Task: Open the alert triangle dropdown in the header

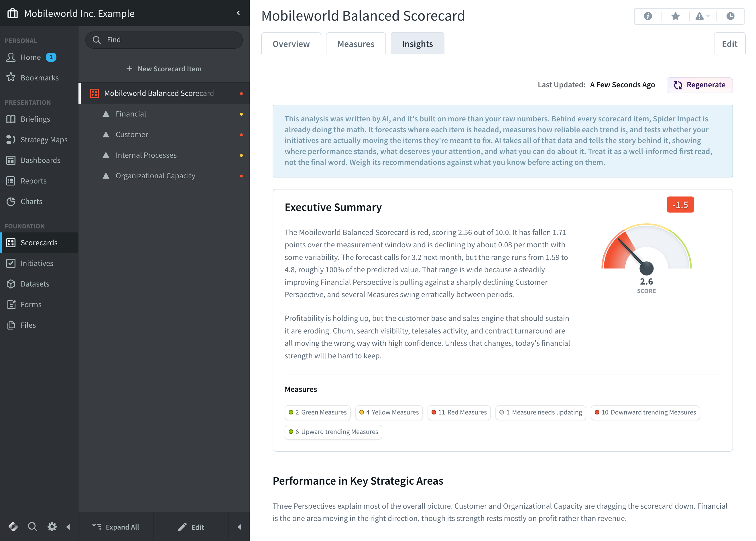Action: [703, 16]
